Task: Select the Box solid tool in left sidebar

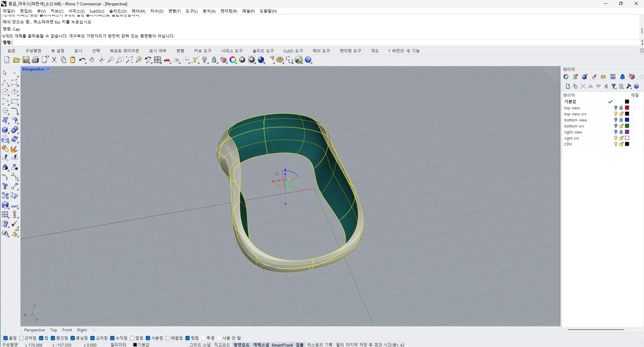Action: [5, 130]
